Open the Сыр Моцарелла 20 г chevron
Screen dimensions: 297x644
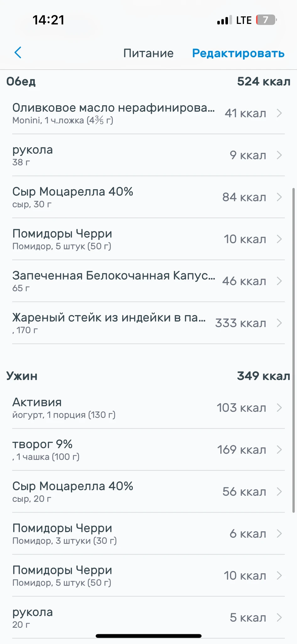coord(279,492)
